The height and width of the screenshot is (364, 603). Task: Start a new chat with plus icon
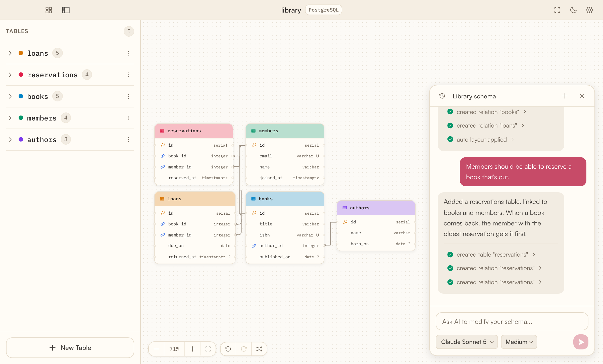pos(565,96)
